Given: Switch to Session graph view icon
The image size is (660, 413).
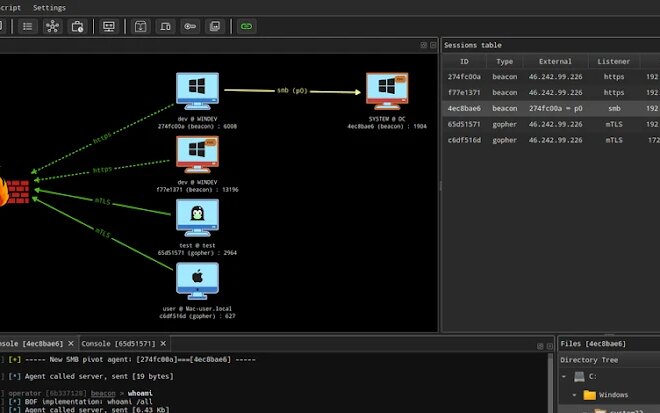Looking at the screenshot, I should tap(53, 27).
